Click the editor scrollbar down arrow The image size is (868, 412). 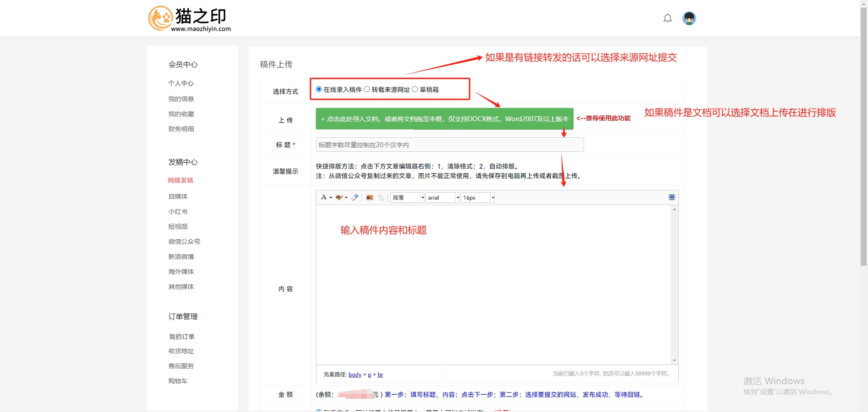pos(674,360)
